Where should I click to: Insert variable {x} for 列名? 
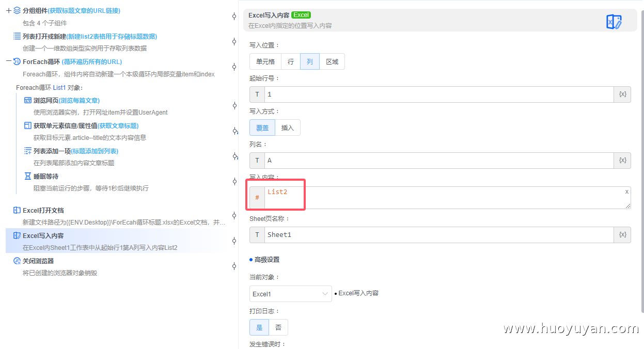[x=622, y=161]
